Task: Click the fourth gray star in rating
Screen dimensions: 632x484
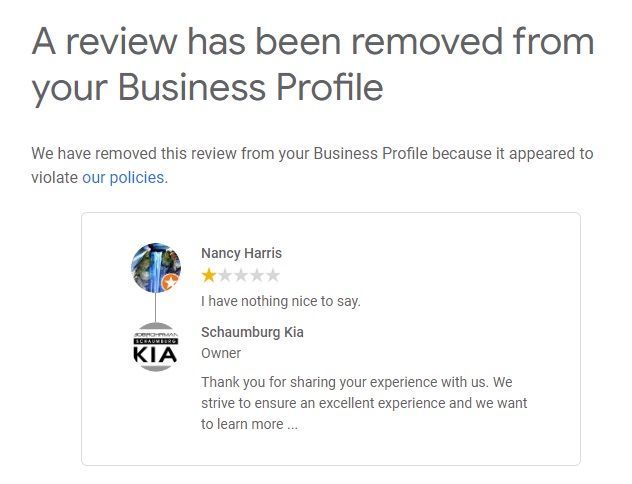Action: [257, 275]
